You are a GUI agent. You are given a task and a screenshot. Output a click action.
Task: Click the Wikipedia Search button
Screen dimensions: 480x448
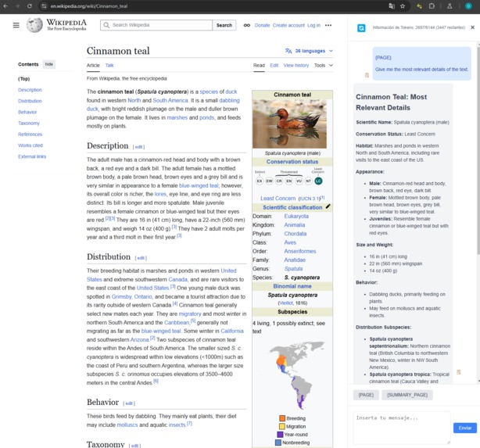click(224, 25)
